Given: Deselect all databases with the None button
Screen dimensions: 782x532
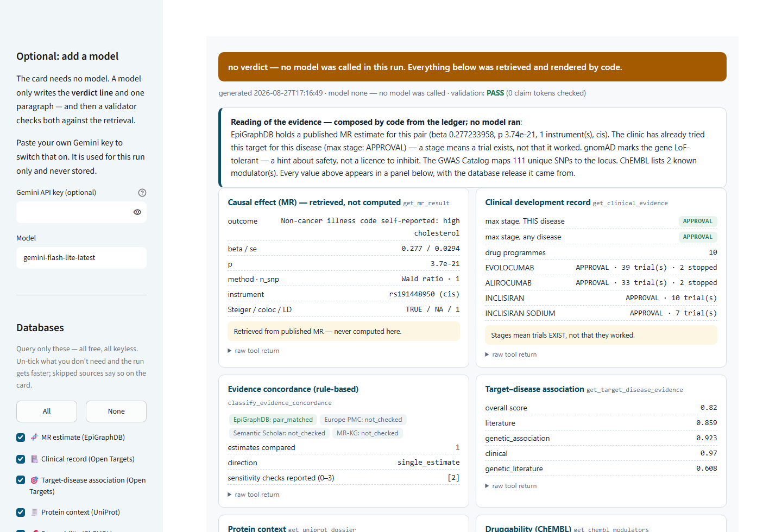Looking at the screenshot, I should coord(116,411).
